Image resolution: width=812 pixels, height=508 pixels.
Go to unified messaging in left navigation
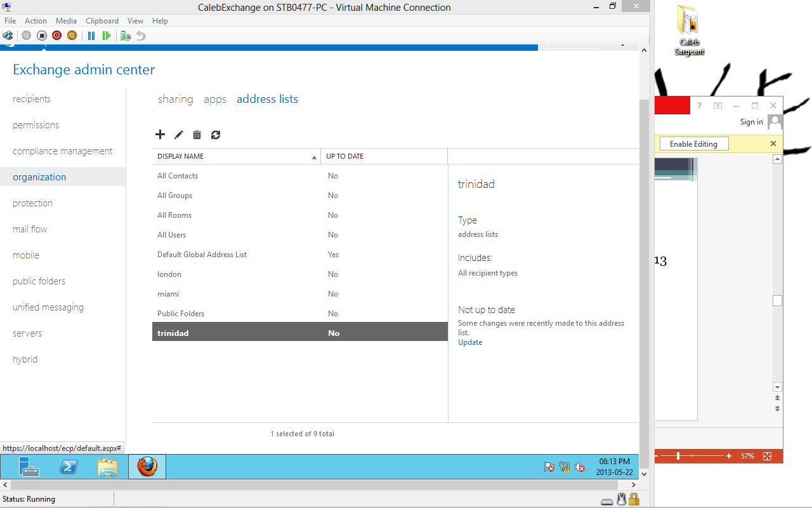pos(48,307)
